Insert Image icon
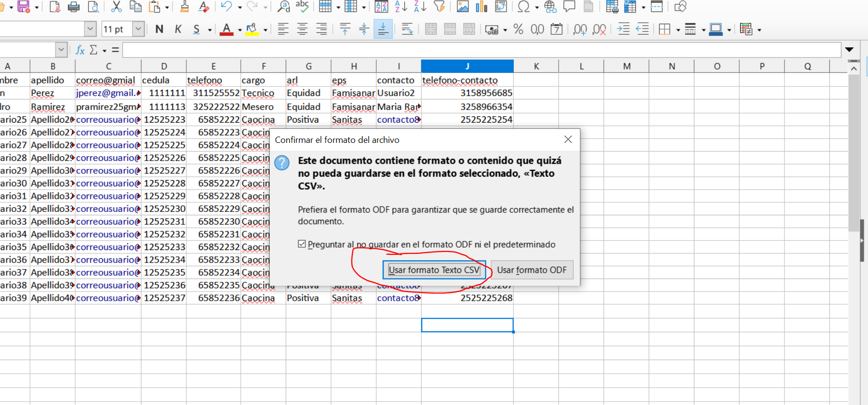Image resolution: width=868 pixels, height=405 pixels. click(x=463, y=7)
